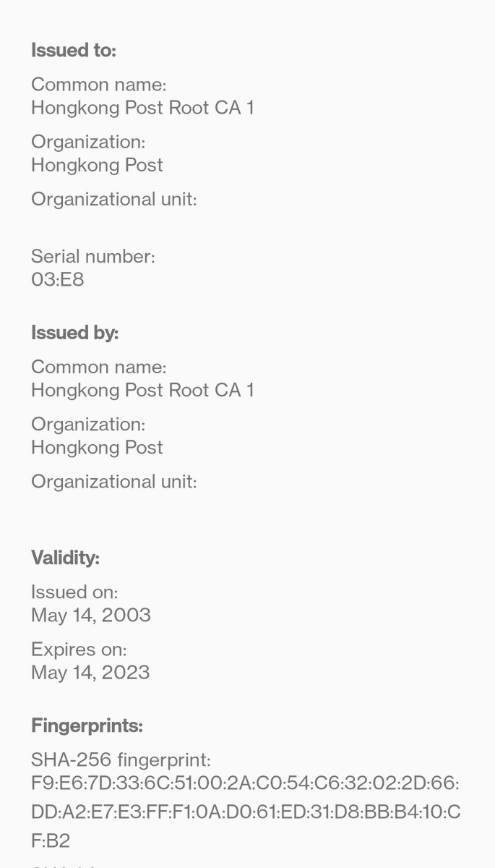
Task: Click the 'Serial number:' label
Action: pyautogui.click(x=93, y=256)
